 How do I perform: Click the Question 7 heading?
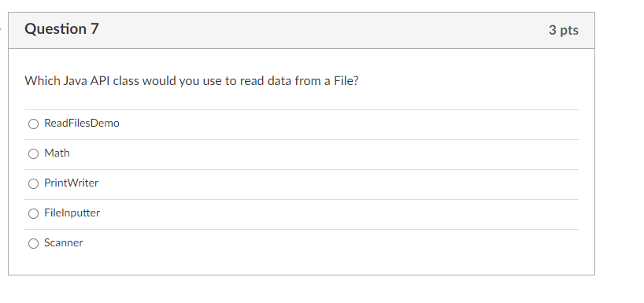point(61,29)
